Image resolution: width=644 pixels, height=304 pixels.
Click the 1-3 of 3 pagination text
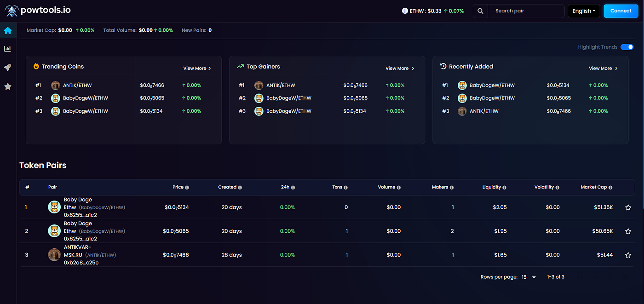pos(556,277)
